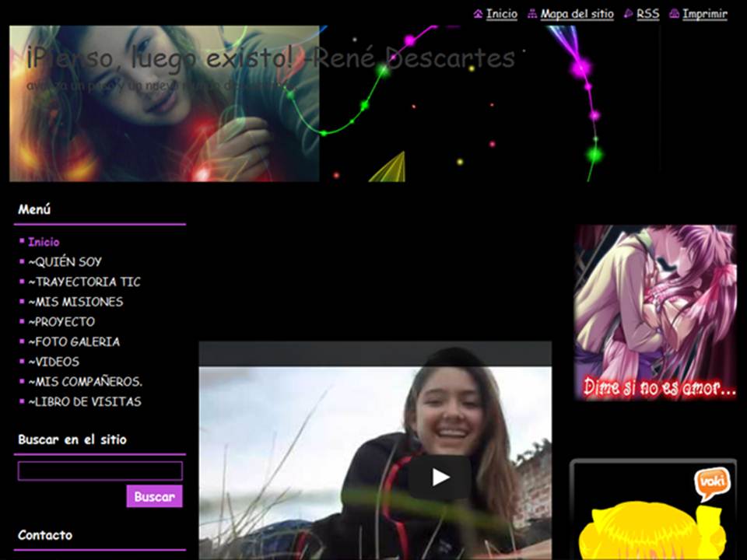Viewport: 747px width, 560px height.
Task: Click the printer icon next to Imprimir
Action: coord(674,14)
